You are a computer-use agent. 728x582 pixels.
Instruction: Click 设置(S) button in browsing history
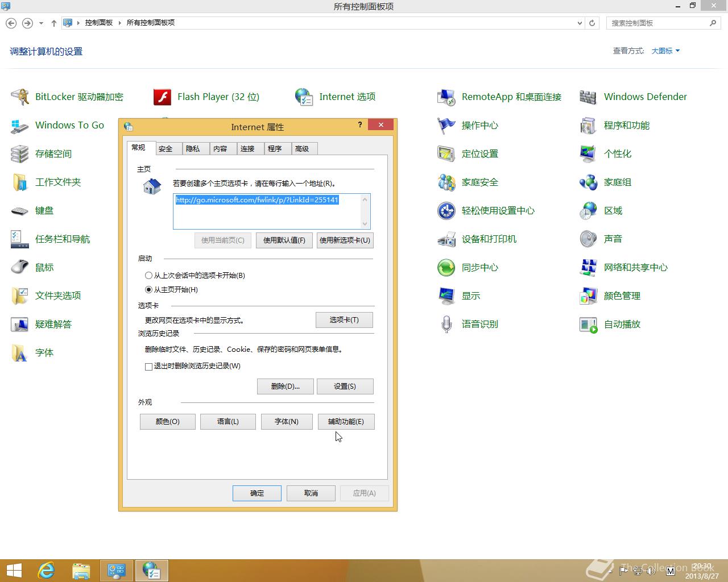point(345,386)
